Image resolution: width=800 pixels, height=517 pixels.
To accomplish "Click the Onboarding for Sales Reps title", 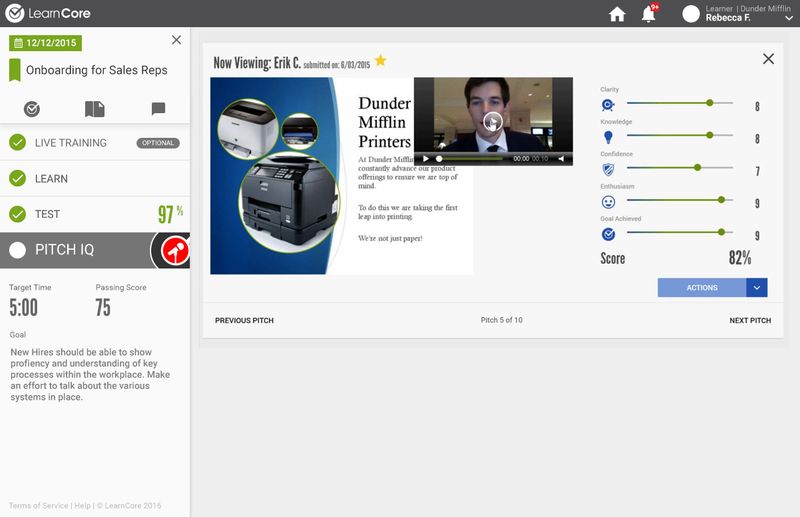I will click(x=97, y=70).
